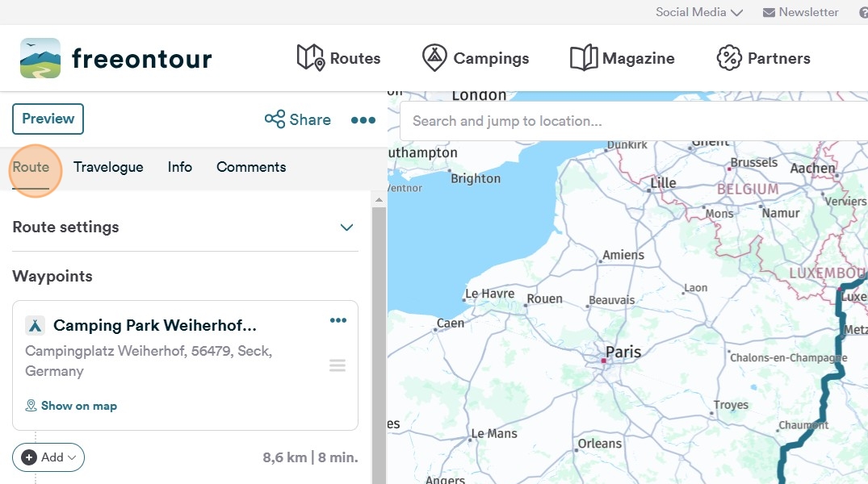The height and width of the screenshot is (484, 868).
Task: Click the Preview button
Action: coord(48,119)
